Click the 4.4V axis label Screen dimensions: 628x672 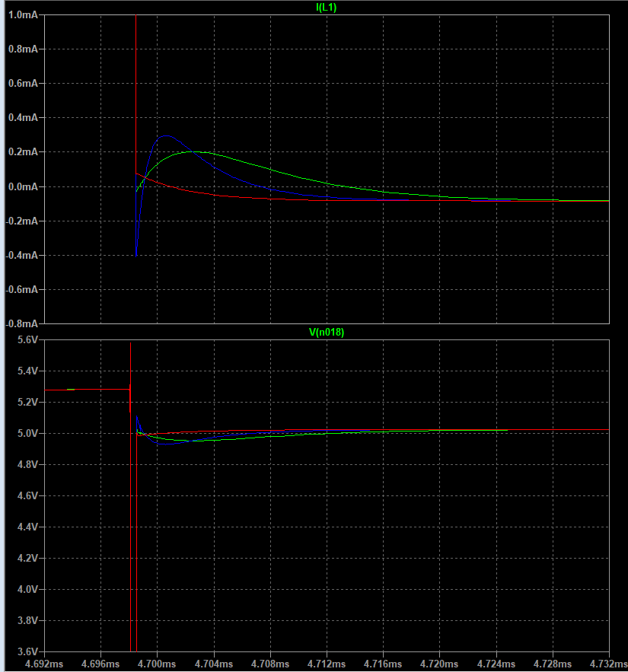tap(27, 527)
